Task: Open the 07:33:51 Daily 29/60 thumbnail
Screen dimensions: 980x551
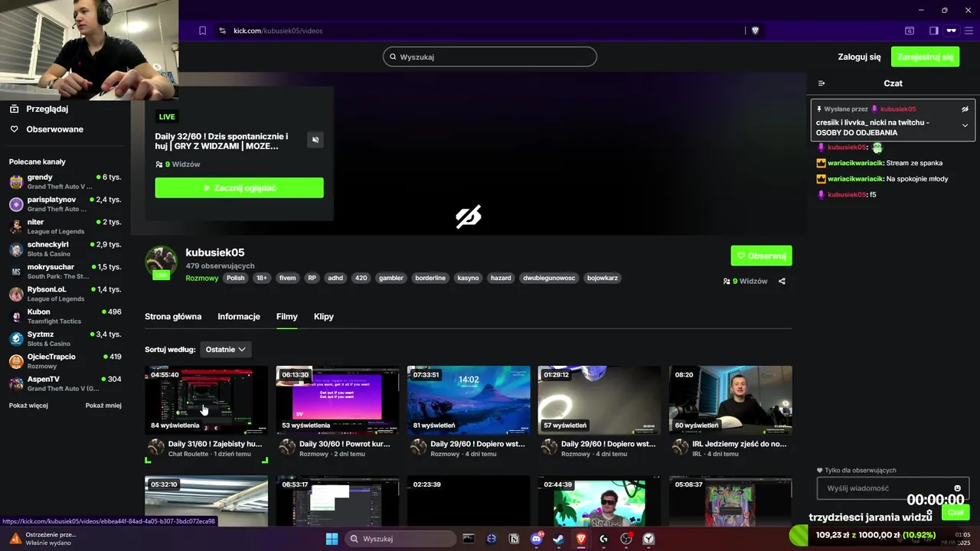Action: (x=469, y=400)
